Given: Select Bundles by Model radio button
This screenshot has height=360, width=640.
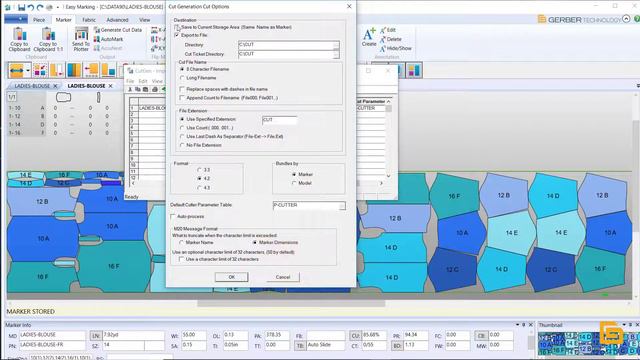Looking at the screenshot, I should pyautogui.click(x=294, y=183).
